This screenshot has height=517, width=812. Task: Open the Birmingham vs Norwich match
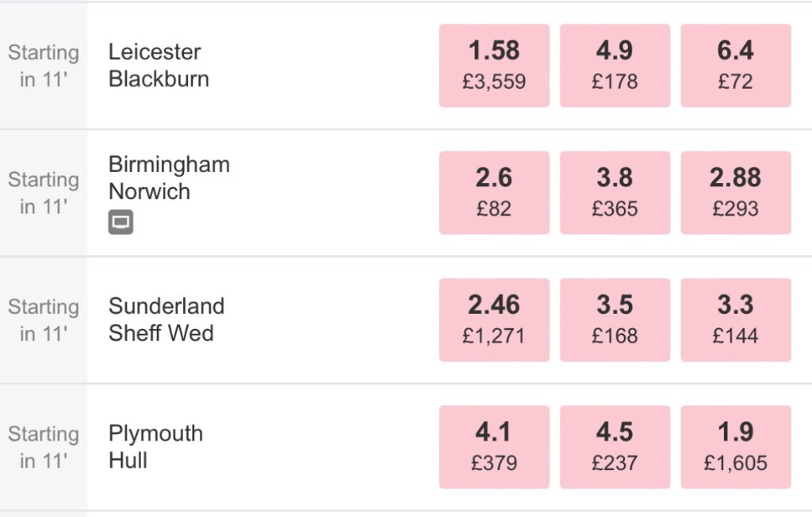pyautogui.click(x=169, y=178)
